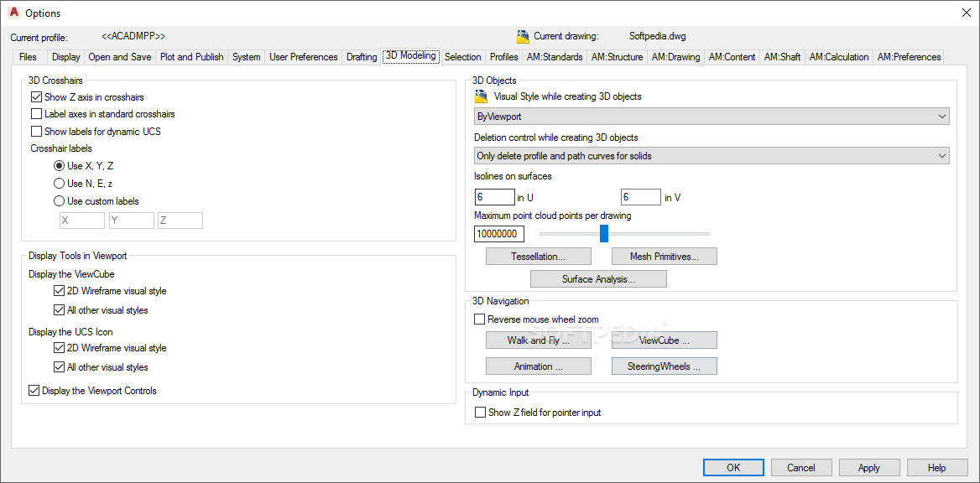Viewport: 980px width, 483px height.
Task: Open Animation ... settings
Action: pyautogui.click(x=539, y=366)
